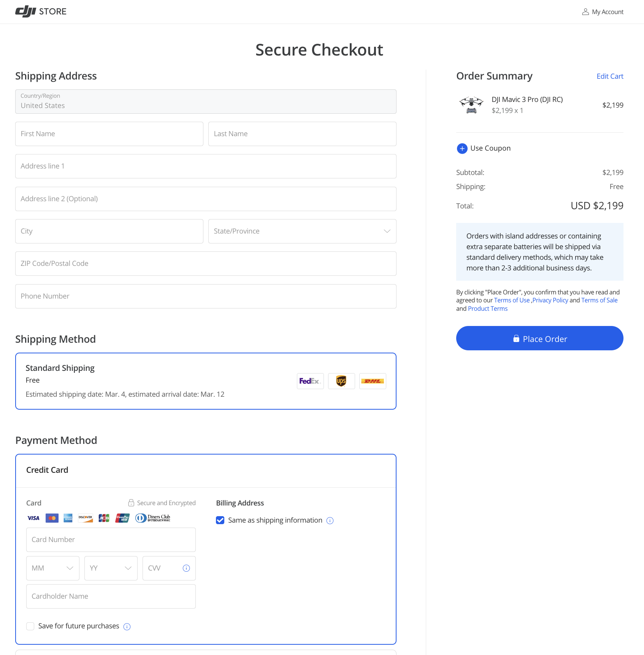The height and width of the screenshot is (655, 644).
Task: Expand the State/Province dropdown
Action: click(302, 231)
